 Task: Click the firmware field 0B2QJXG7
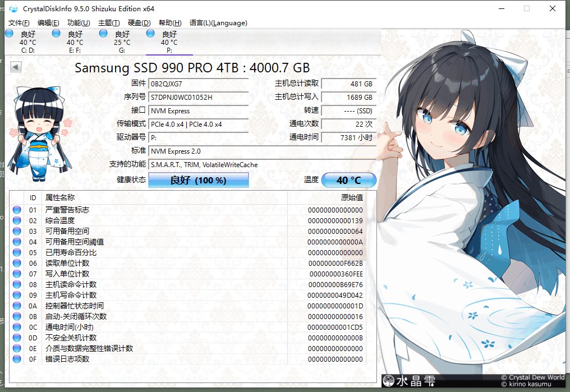tap(199, 84)
